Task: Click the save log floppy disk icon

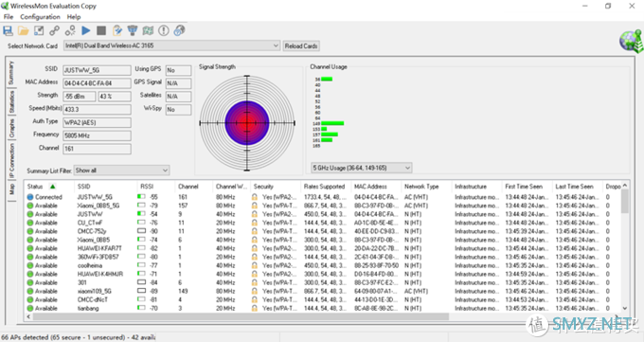Action: (8, 30)
